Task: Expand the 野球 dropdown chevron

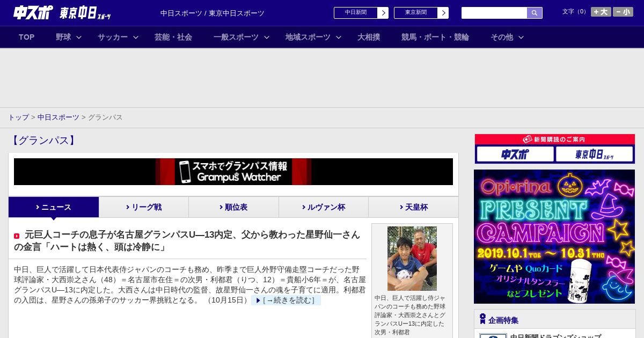Action: [x=79, y=37]
